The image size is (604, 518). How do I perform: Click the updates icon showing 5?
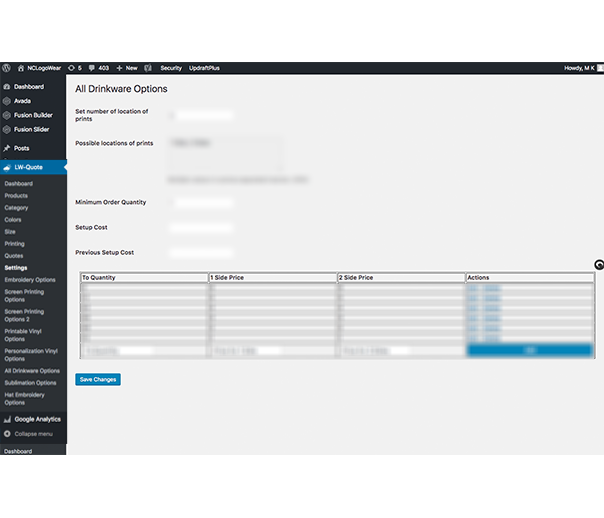click(x=74, y=68)
